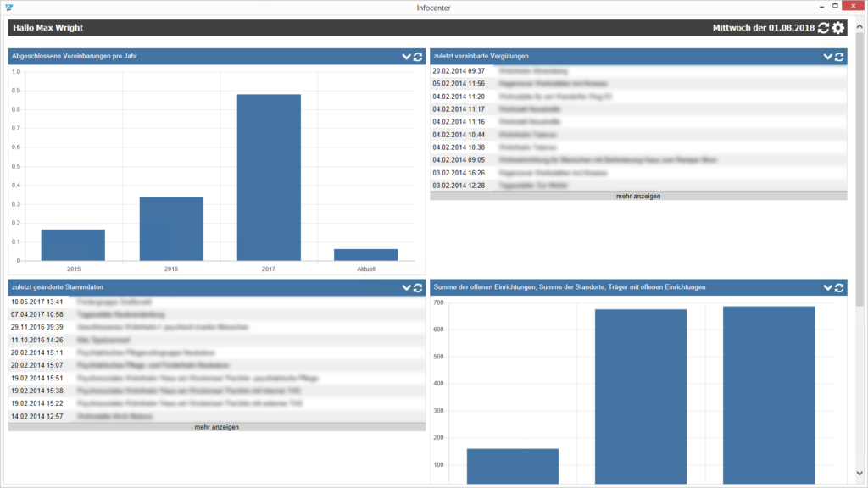The height and width of the screenshot is (488, 868).
Task: Click the Aktuell bar in yearly chart
Action: pyautogui.click(x=365, y=254)
